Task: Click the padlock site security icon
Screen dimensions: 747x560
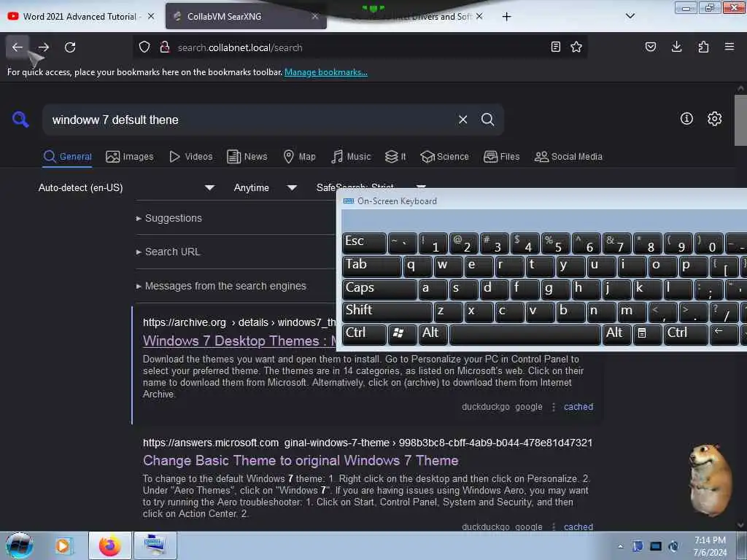Action: [x=165, y=47]
